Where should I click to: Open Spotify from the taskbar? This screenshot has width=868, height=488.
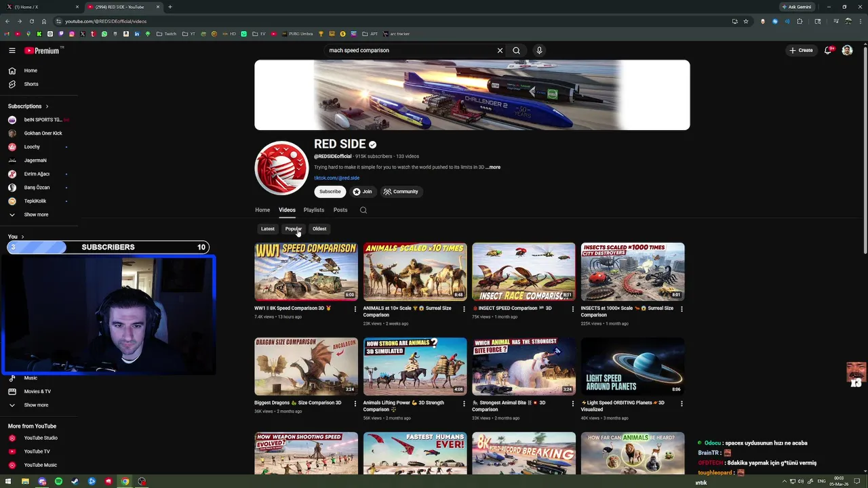click(58, 481)
